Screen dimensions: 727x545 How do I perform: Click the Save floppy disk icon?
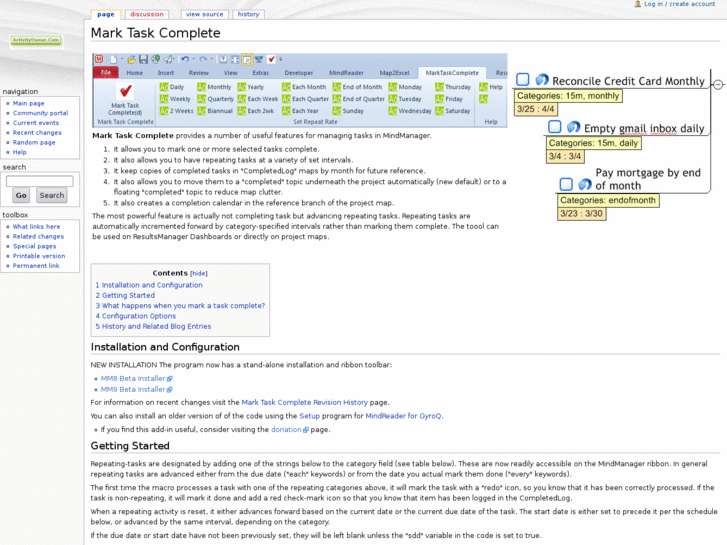[x=143, y=59]
